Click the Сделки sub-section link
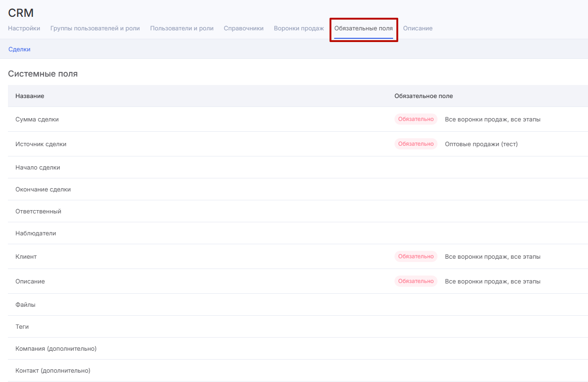588x382 pixels. [19, 49]
